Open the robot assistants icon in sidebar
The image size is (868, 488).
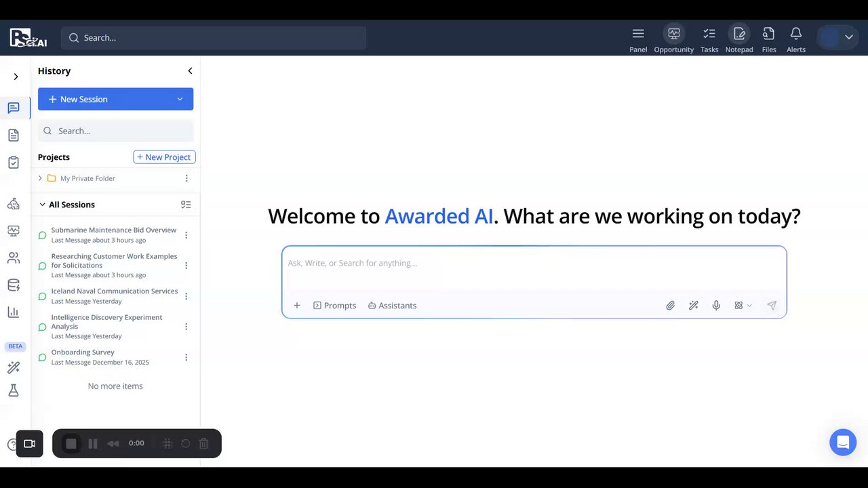pyautogui.click(x=14, y=203)
